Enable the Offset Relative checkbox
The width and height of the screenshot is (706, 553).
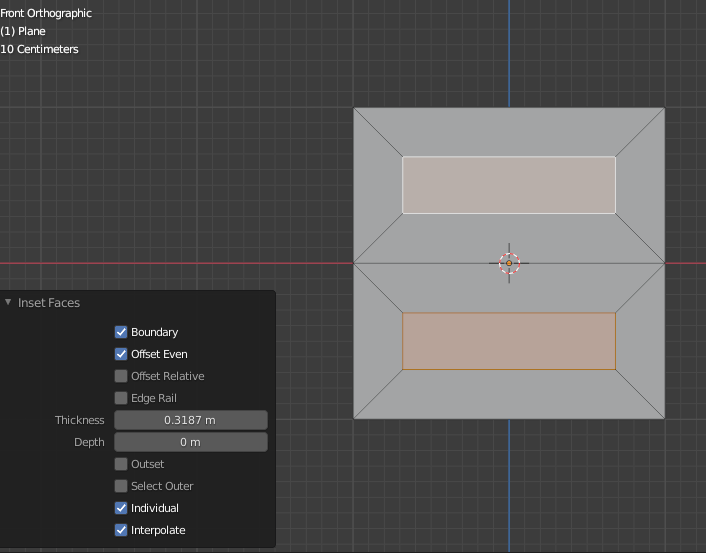tap(121, 376)
